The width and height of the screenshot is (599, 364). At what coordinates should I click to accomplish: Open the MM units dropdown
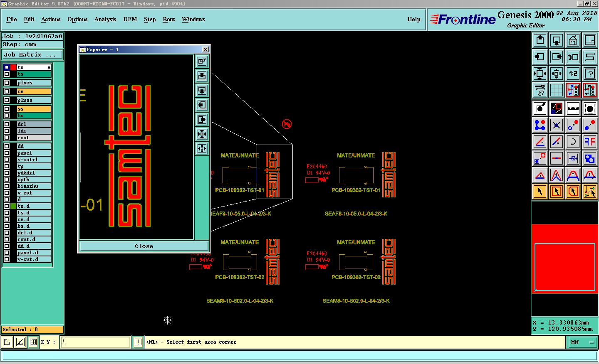pos(582,342)
